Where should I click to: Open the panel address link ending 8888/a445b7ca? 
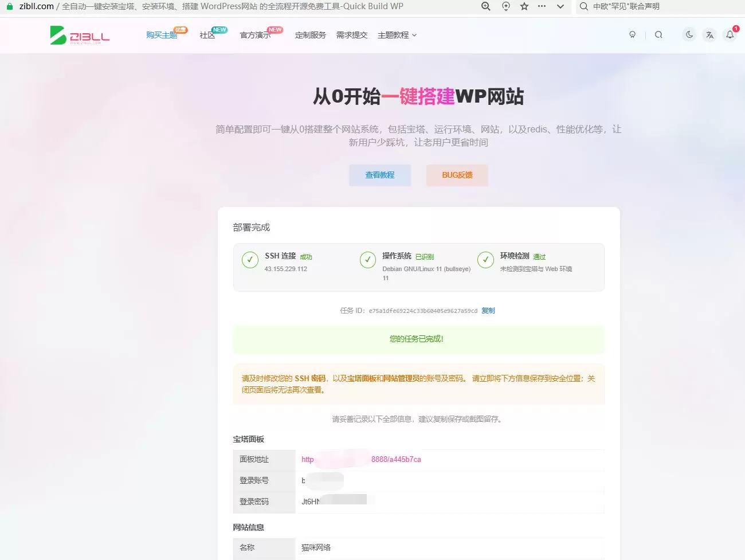tap(362, 460)
